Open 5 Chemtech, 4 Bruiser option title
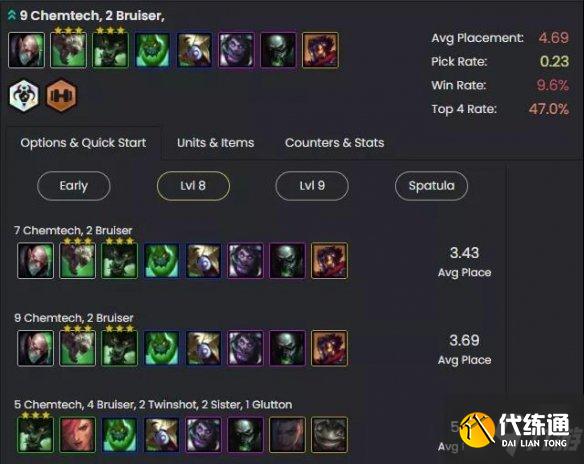 (x=153, y=405)
